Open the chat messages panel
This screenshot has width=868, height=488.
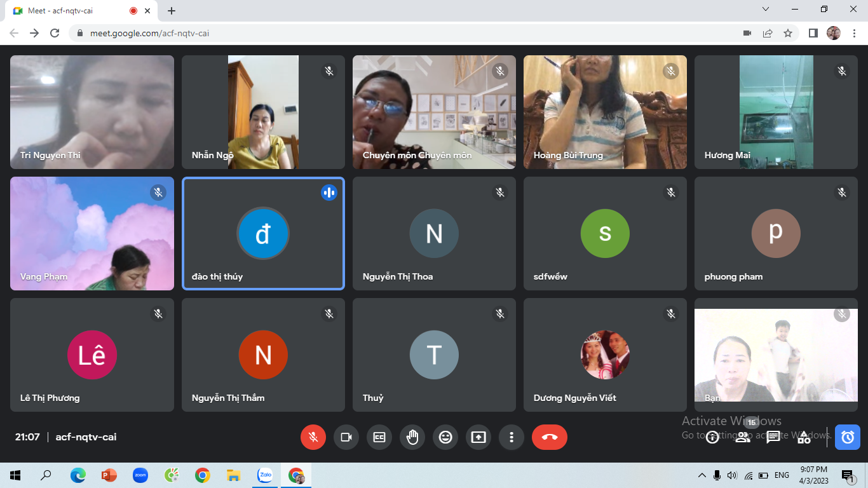[x=773, y=437]
